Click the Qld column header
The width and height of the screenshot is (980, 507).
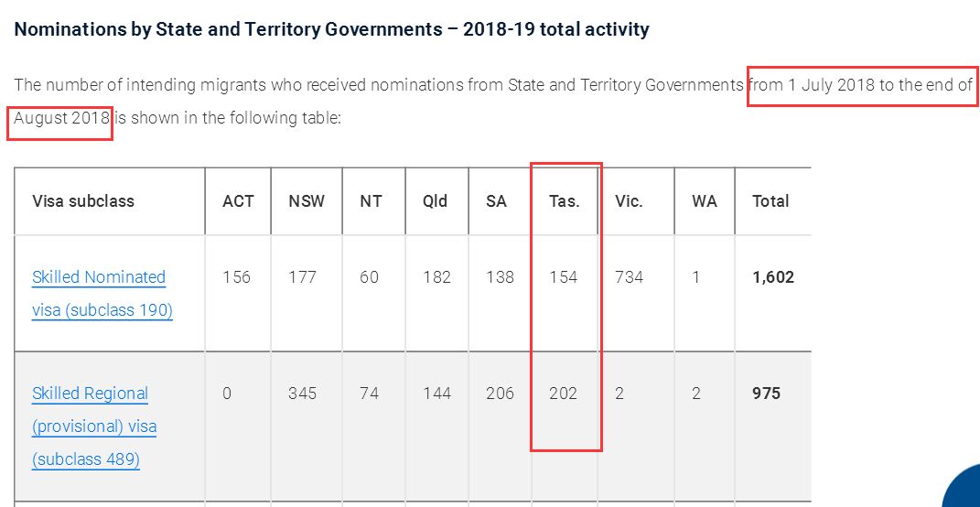pyautogui.click(x=435, y=201)
